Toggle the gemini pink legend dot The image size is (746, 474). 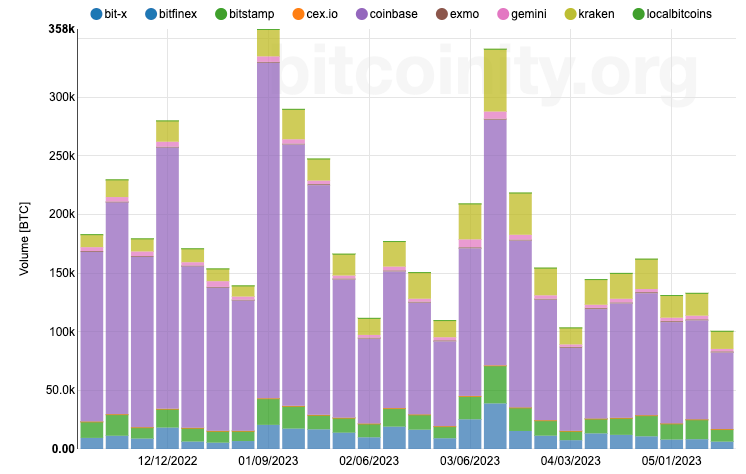503,14
